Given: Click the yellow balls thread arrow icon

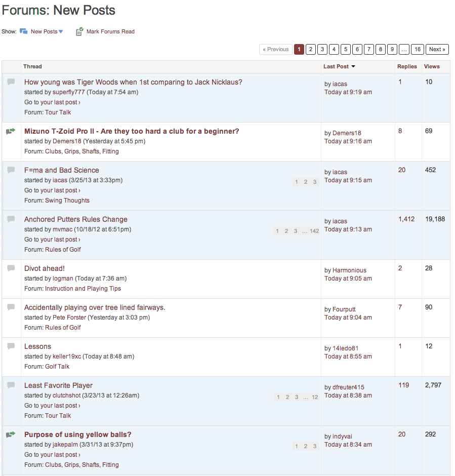Looking at the screenshot, I should pyautogui.click(x=11, y=434).
